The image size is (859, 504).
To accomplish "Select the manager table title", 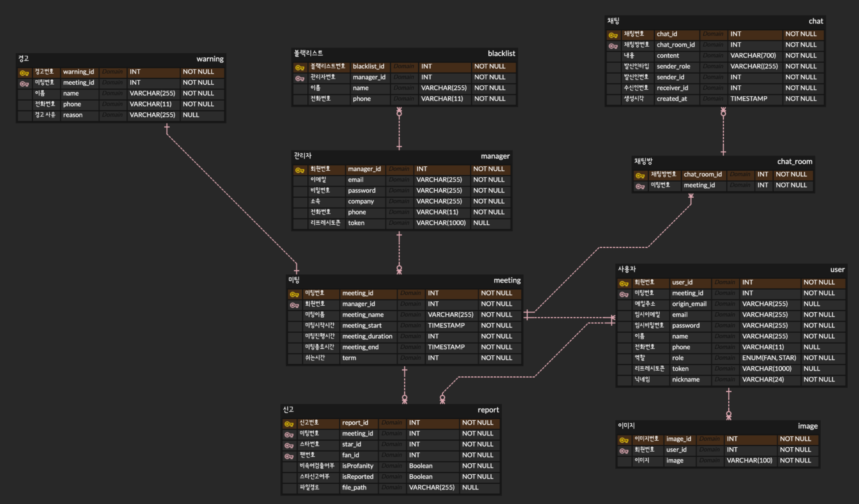I will click(495, 156).
